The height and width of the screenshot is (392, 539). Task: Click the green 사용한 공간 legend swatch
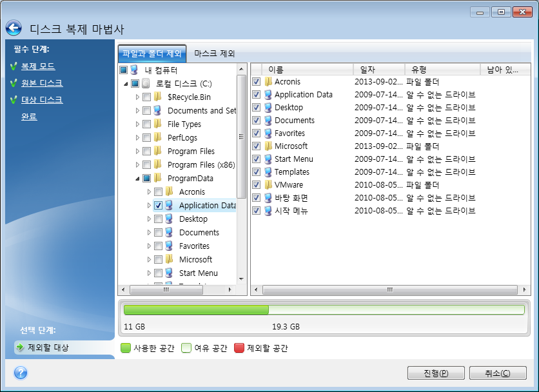126,348
